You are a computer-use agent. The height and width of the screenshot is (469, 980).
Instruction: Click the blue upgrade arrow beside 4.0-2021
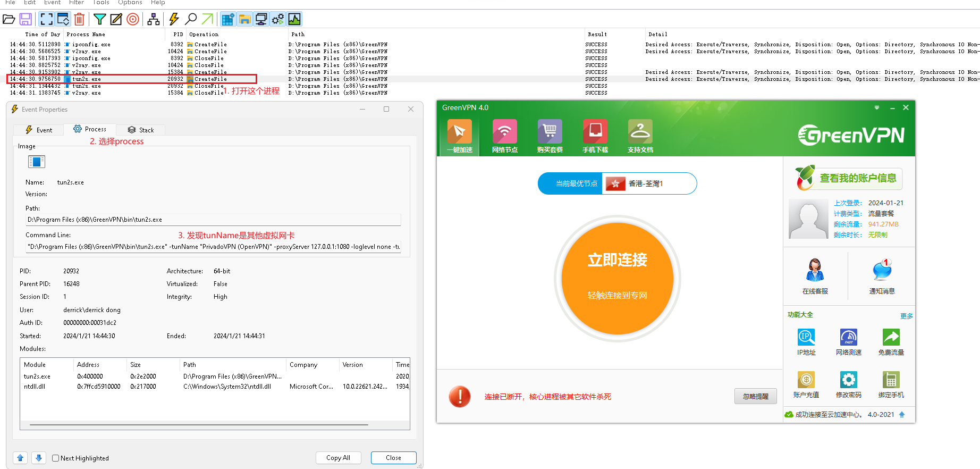pyautogui.click(x=902, y=415)
